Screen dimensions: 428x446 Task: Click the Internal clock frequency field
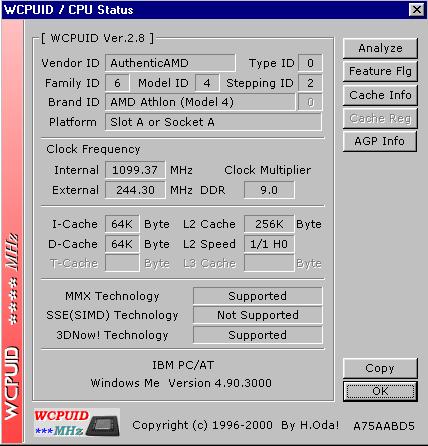[x=135, y=170]
